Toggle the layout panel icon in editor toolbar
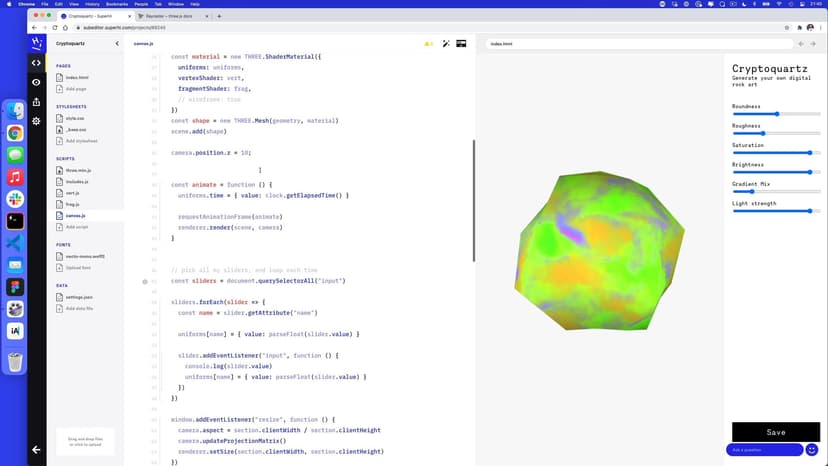828x466 pixels. tap(461, 43)
